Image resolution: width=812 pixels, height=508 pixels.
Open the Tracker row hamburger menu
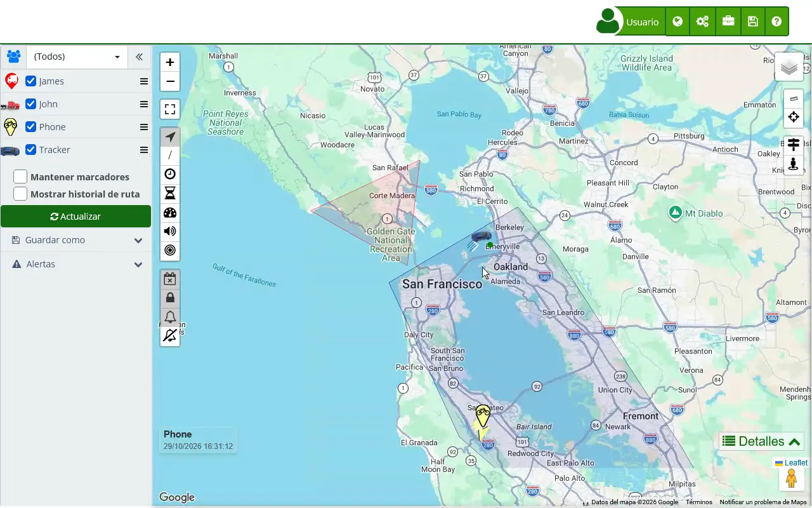coord(144,150)
